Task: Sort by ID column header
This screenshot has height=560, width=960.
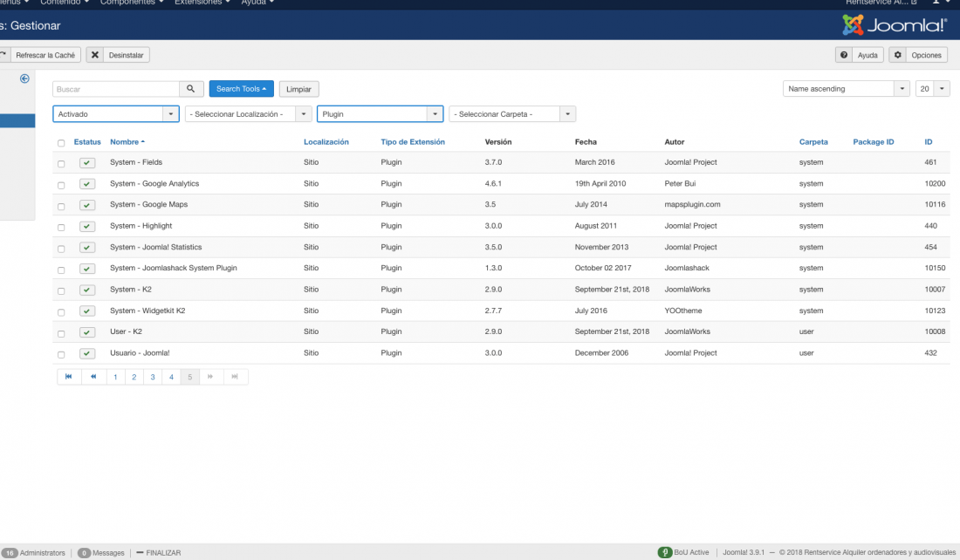Action: [x=929, y=142]
